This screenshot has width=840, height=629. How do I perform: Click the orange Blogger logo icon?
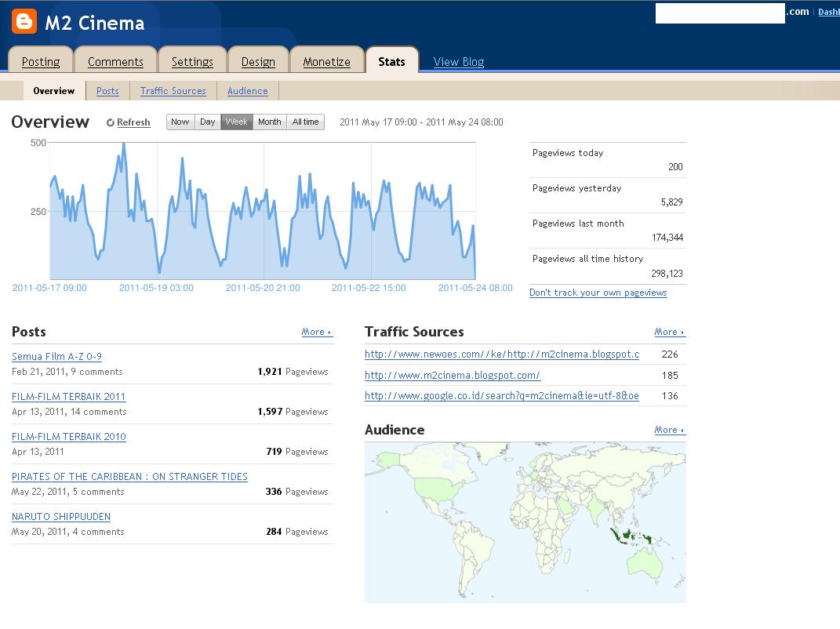(x=24, y=21)
